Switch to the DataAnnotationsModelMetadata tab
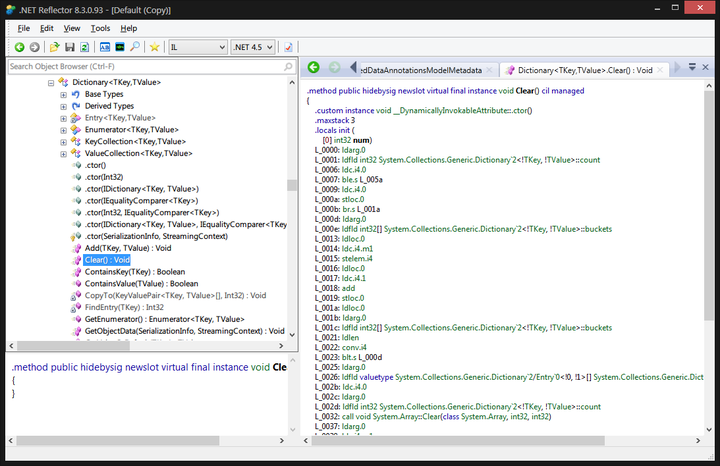 click(422, 71)
